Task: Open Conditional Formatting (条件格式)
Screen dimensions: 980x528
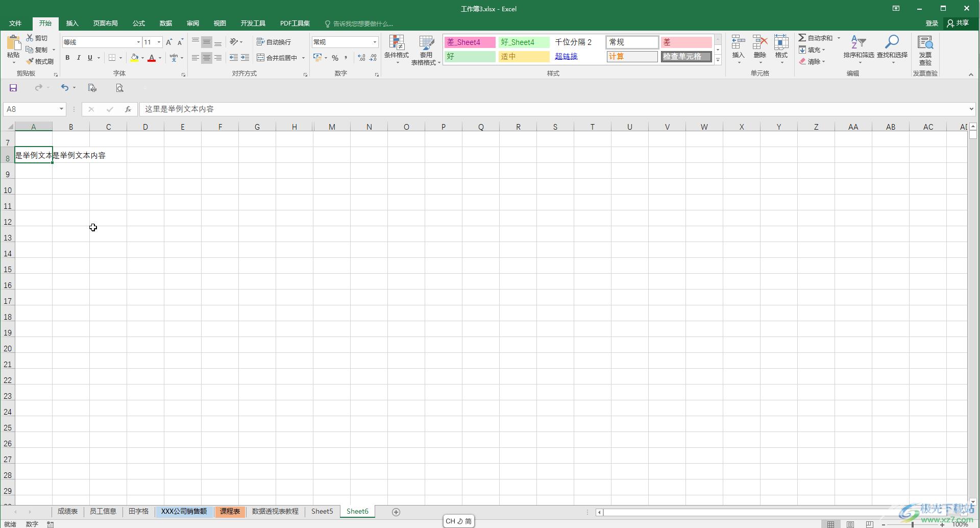Action: (x=397, y=50)
